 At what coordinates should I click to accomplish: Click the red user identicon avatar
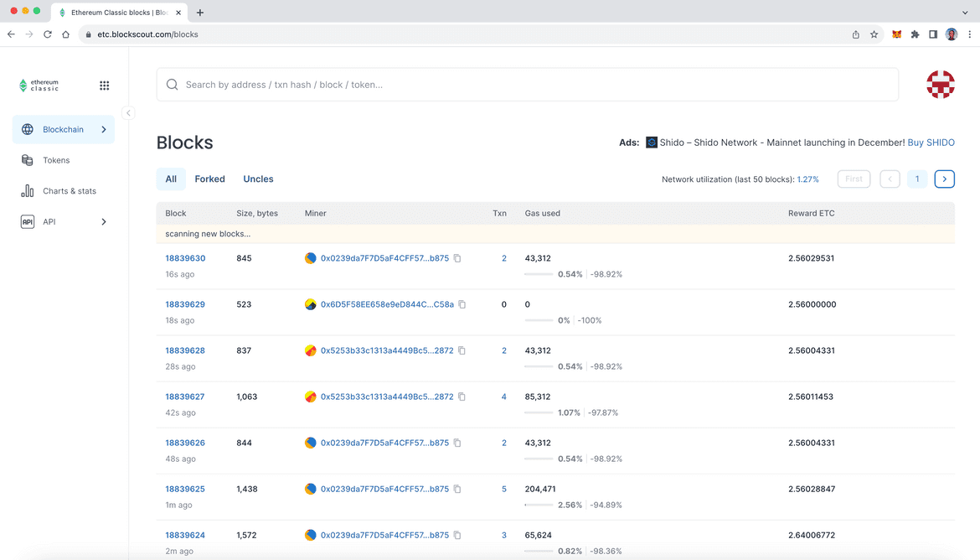coord(940,85)
